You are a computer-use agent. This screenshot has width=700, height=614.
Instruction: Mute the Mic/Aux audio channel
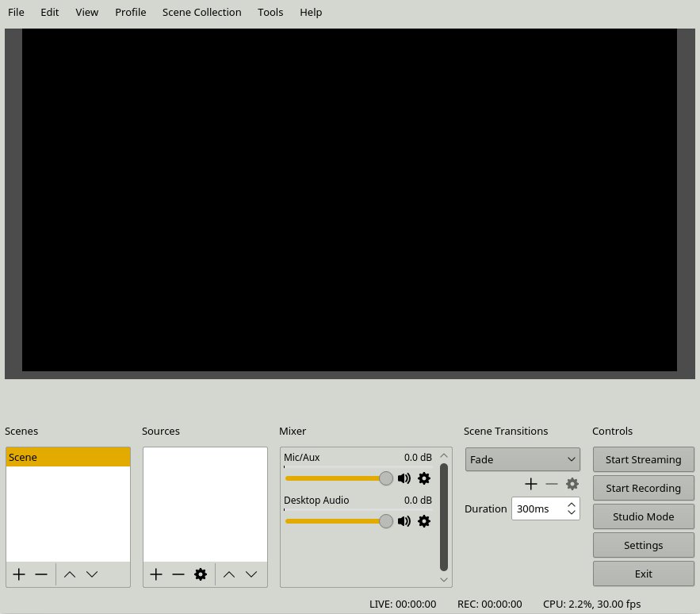(x=404, y=478)
